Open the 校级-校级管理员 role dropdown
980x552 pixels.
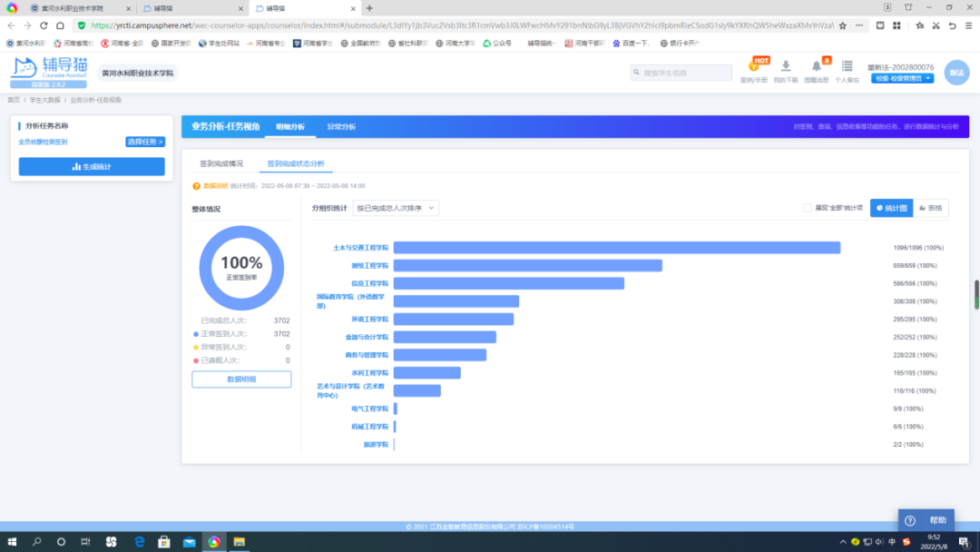(902, 79)
